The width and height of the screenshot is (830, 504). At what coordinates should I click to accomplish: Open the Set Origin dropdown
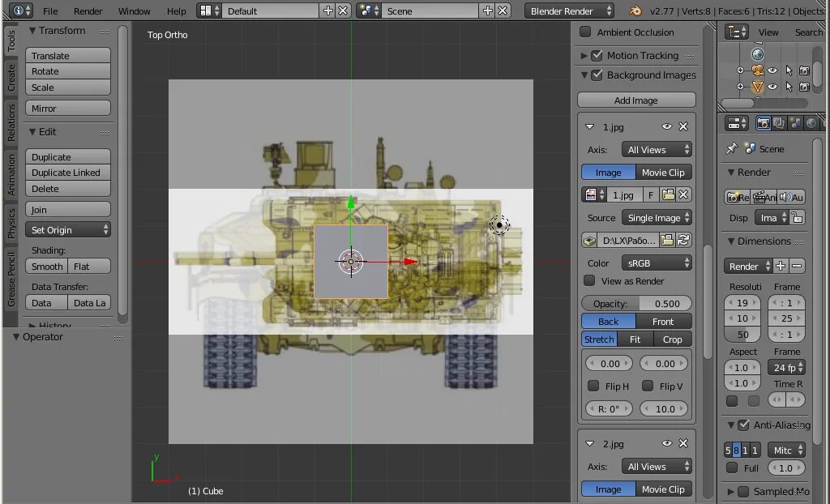[x=68, y=230]
